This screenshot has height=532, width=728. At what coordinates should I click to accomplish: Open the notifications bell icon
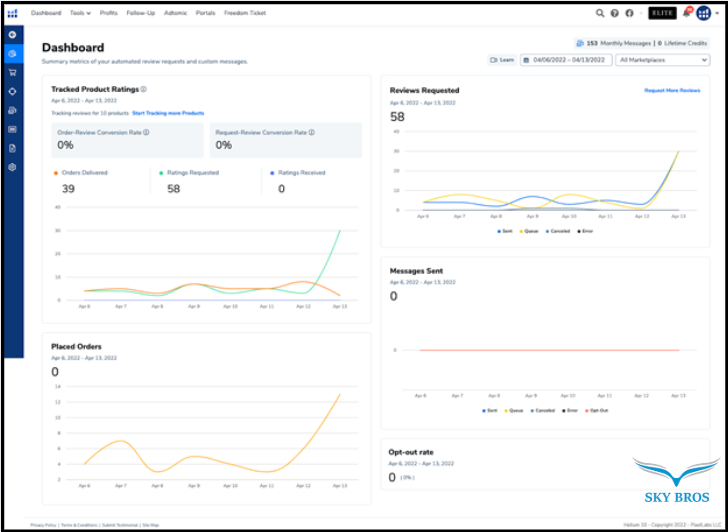(x=686, y=13)
